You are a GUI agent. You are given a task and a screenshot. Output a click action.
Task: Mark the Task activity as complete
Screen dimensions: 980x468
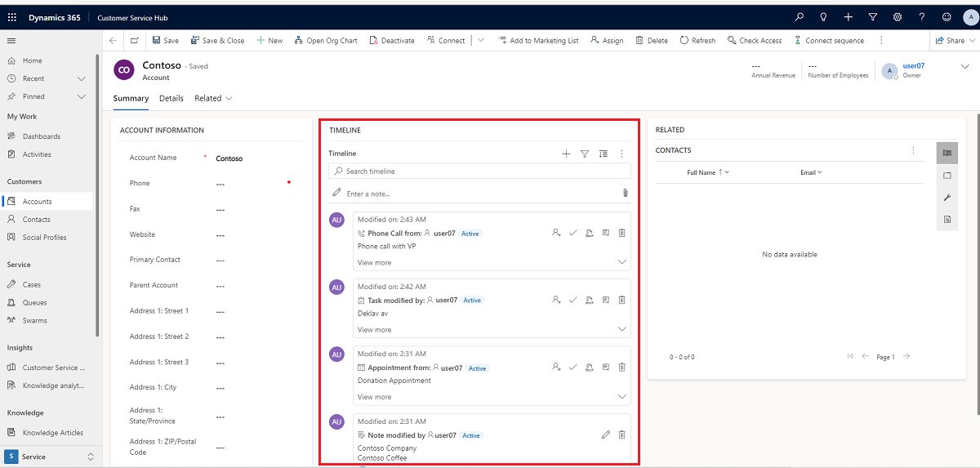click(573, 300)
